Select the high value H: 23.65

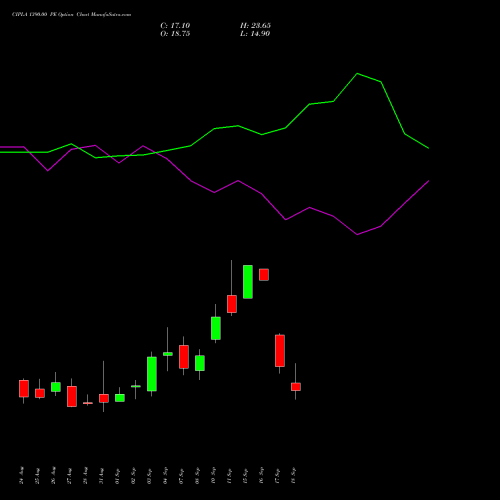point(255,26)
